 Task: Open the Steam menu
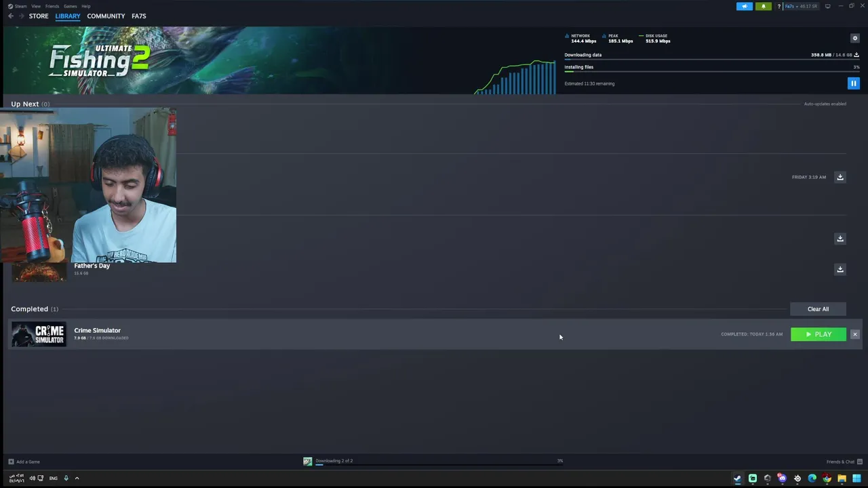pyautogui.click(x=18, y=6)
